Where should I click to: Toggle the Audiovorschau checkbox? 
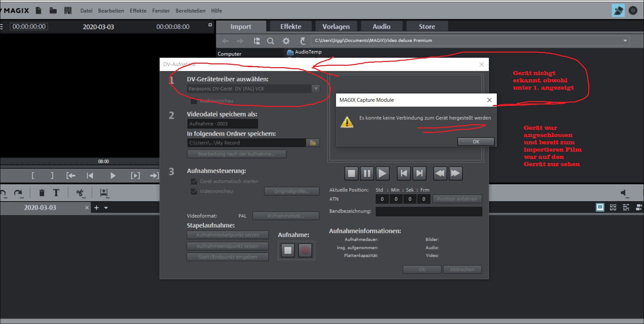point(194,101)
